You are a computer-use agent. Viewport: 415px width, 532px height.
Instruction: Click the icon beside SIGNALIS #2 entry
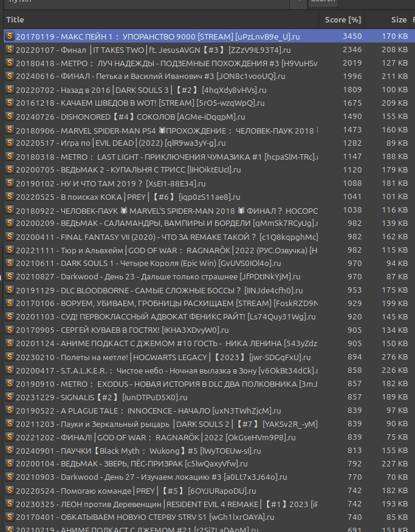[x=10, y=397]
